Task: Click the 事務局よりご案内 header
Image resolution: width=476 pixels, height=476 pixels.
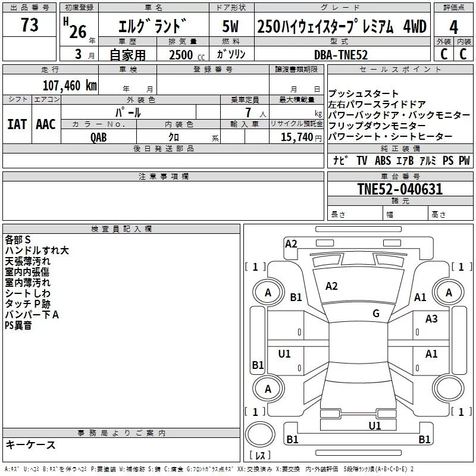Action: (121, 433)
